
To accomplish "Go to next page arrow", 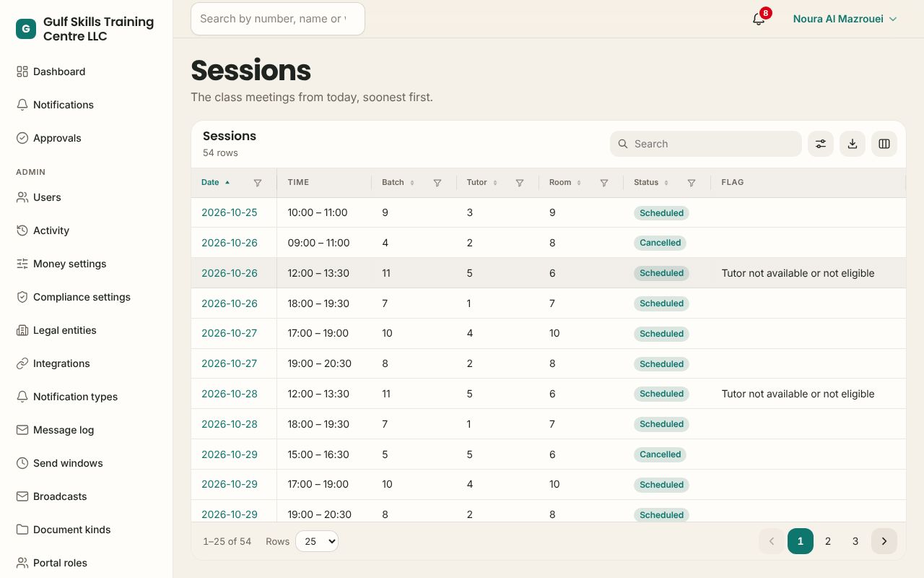I will click(884, 541).
